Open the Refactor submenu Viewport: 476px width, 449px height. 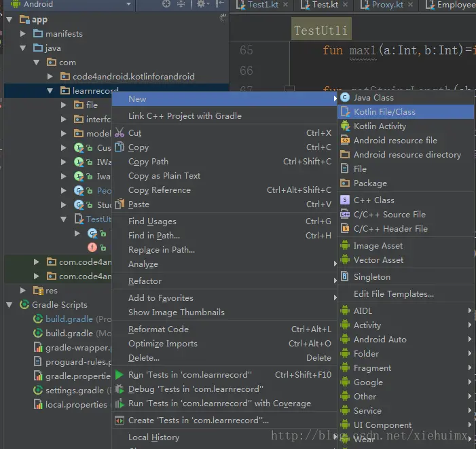[225, 281]
